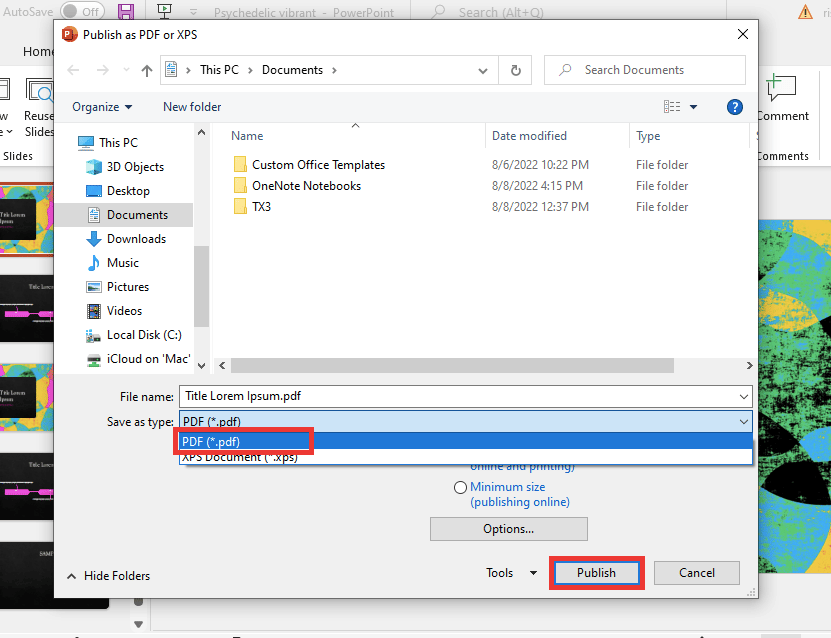831x638 pixels.
Task: Select iCloud on 'Mac' network drive
Action: [138, 359]
